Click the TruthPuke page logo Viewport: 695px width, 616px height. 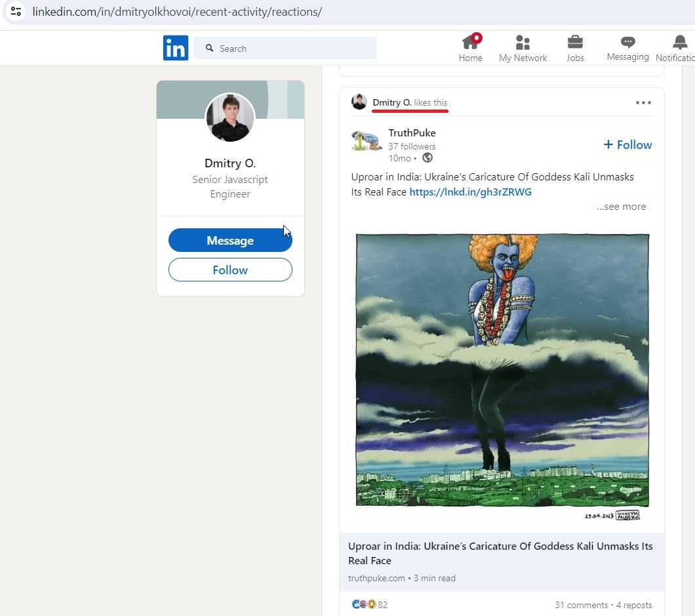click(x=367, y=141)
